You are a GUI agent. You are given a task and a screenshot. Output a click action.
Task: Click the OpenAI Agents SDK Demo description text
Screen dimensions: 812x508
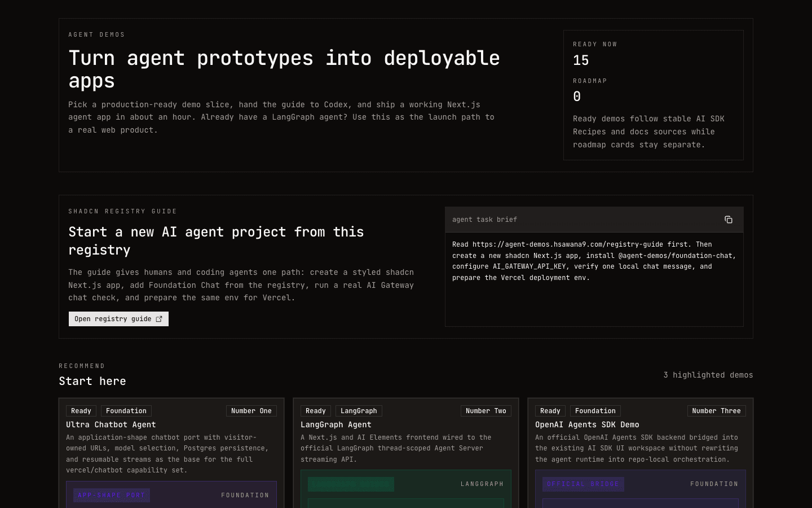pyautogui.click(x=637, y=448)
